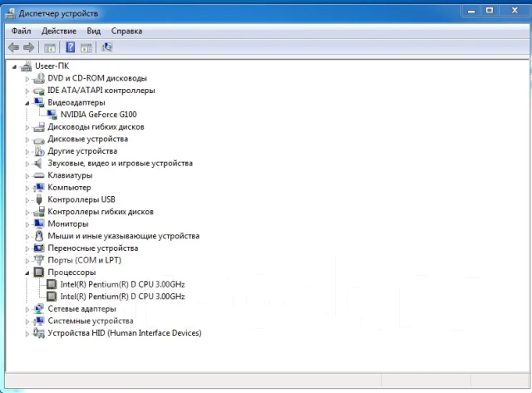The image size is (532, 393).
Task: Click the Дисковые устройства icon
Action: point(39,140)
